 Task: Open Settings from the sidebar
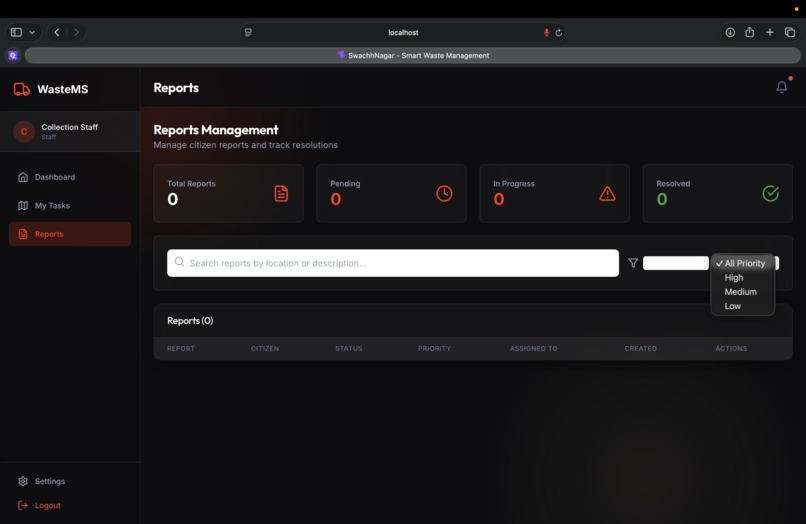70,481
